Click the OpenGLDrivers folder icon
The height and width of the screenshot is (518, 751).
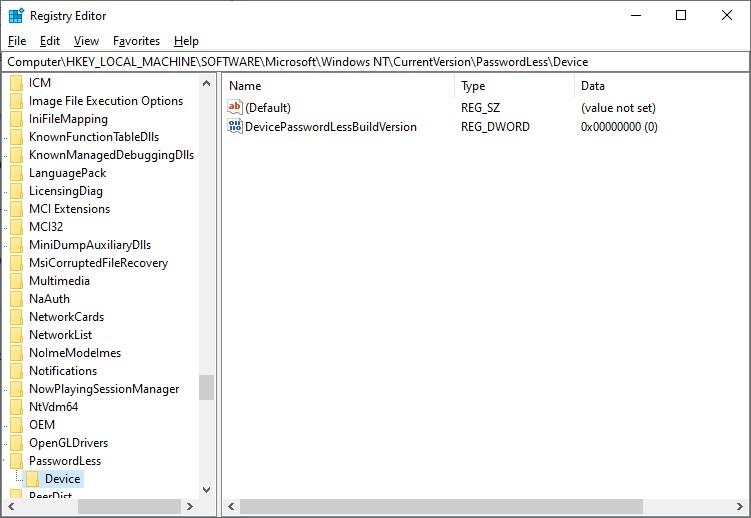pos(17,443)
